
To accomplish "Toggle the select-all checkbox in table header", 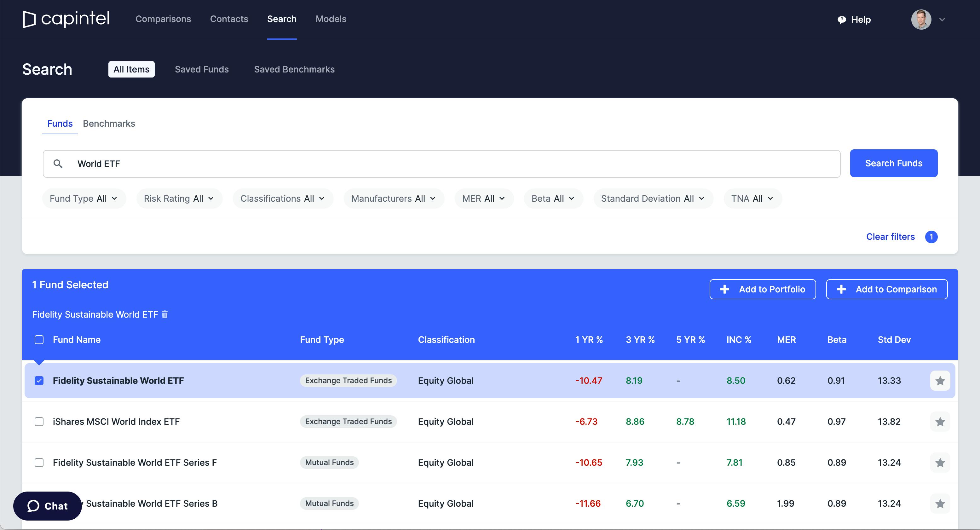I will pos(39,340).
